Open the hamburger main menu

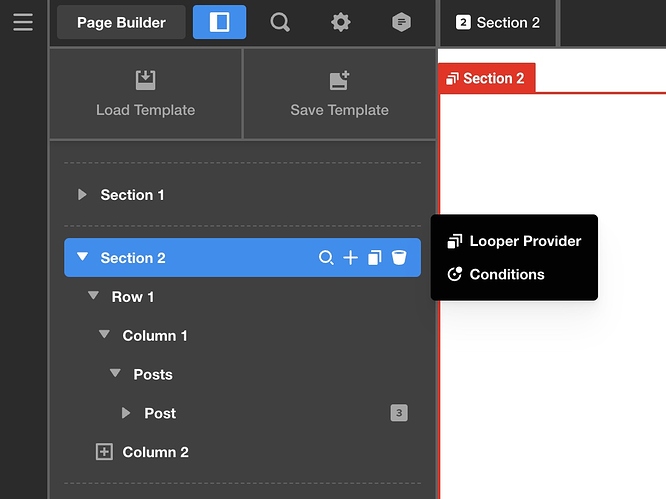pyautogui.click(x=23, y=22)
